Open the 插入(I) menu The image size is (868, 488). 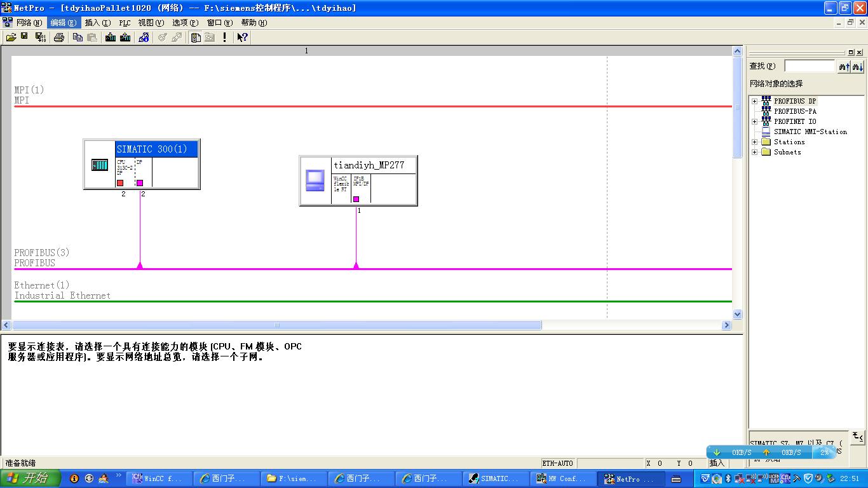click(x=97, y=23)
